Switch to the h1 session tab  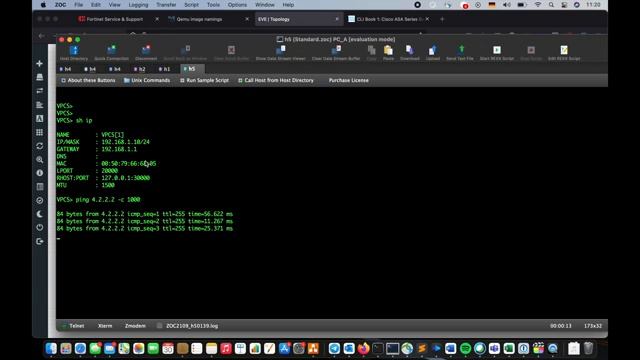pos(165,69)
